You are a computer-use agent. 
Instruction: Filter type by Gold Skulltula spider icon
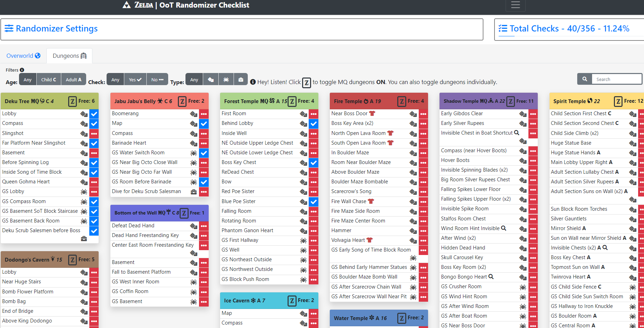tap(226, 80)
